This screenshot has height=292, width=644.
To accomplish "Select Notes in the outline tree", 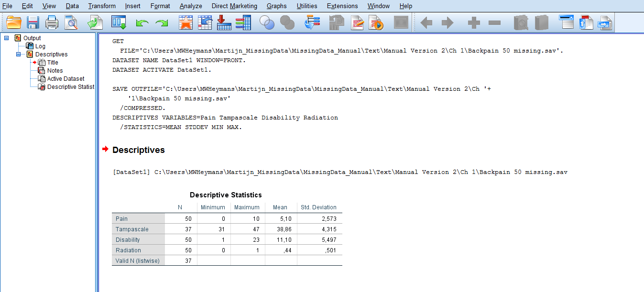I will 55,71.
